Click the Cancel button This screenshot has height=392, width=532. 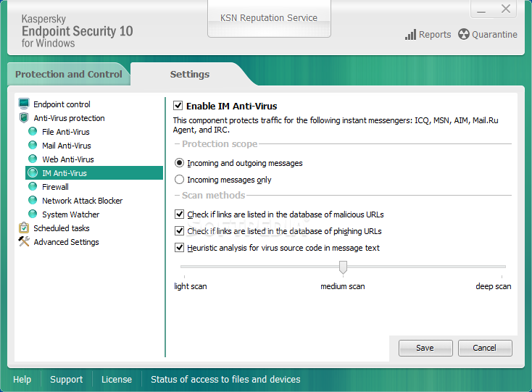coord(485,348)
